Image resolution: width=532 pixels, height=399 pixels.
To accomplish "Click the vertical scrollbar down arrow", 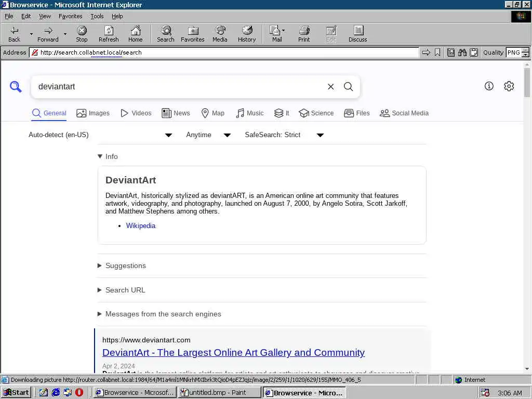I will [x=527, y=368].
